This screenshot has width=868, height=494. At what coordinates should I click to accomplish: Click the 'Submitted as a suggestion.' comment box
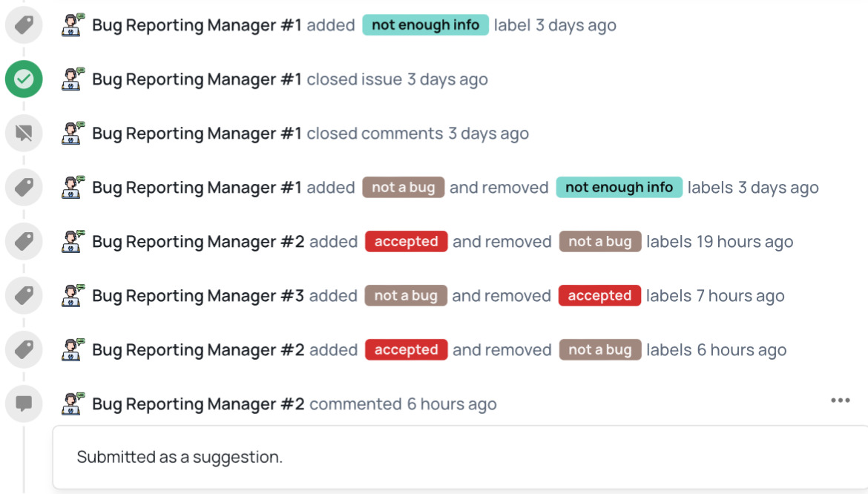[460, 457]
